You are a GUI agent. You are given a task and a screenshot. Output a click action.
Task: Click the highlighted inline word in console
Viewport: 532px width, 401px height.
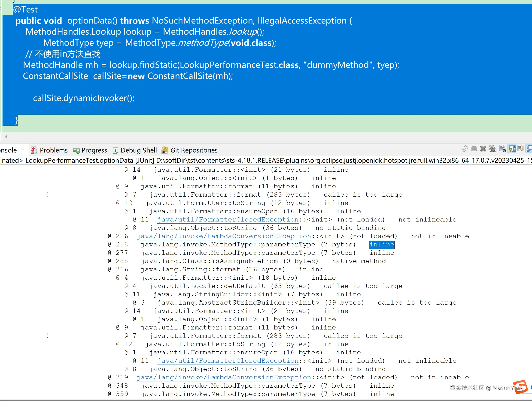click(382, 245)
